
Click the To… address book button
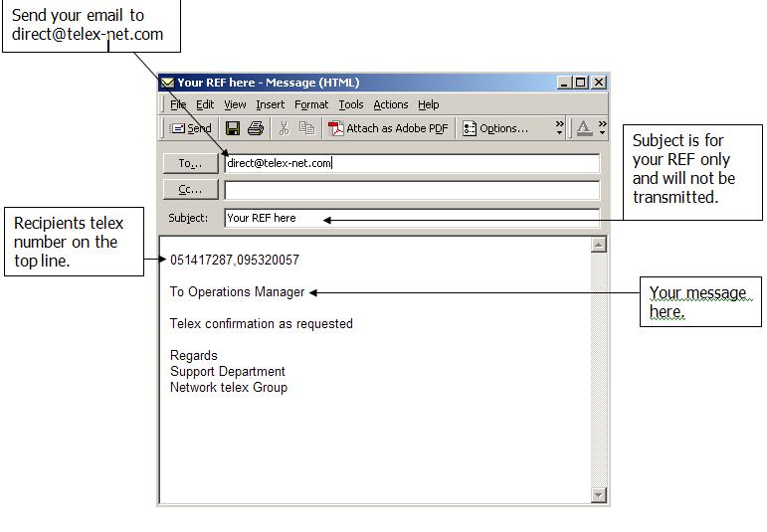190,163
